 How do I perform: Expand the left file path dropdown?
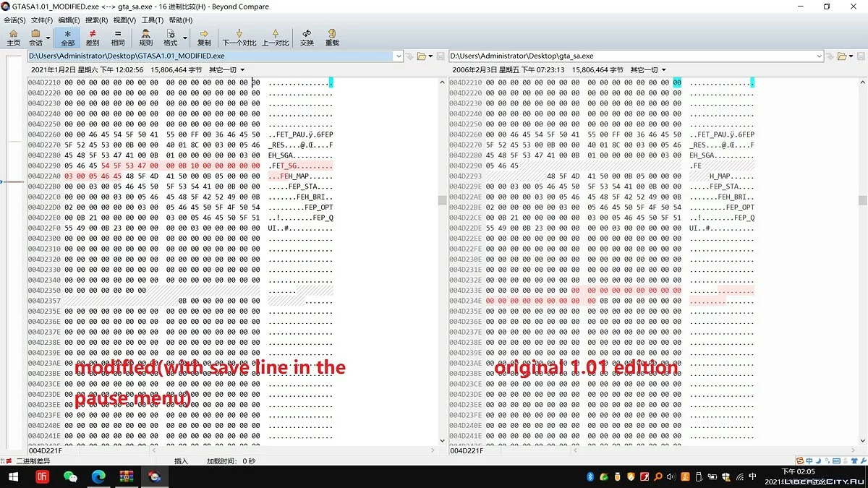click(399, 56)
